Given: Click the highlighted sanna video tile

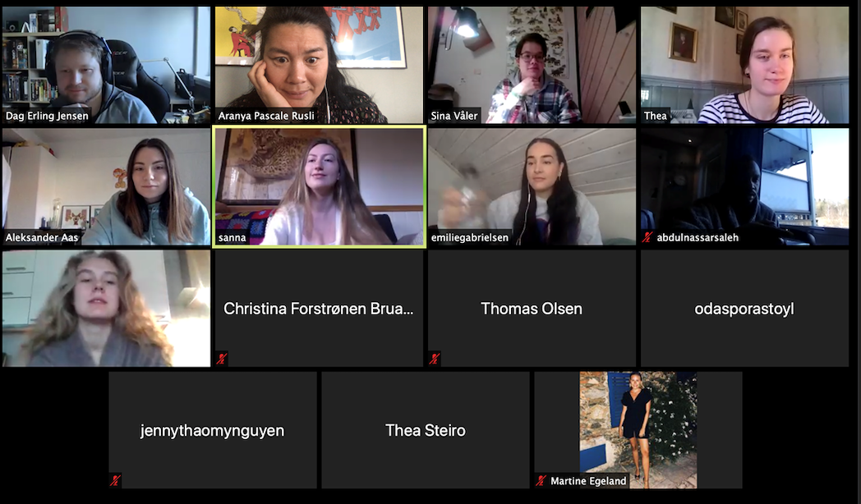Looking at the screenshot, I should click(x=319, y=186).
